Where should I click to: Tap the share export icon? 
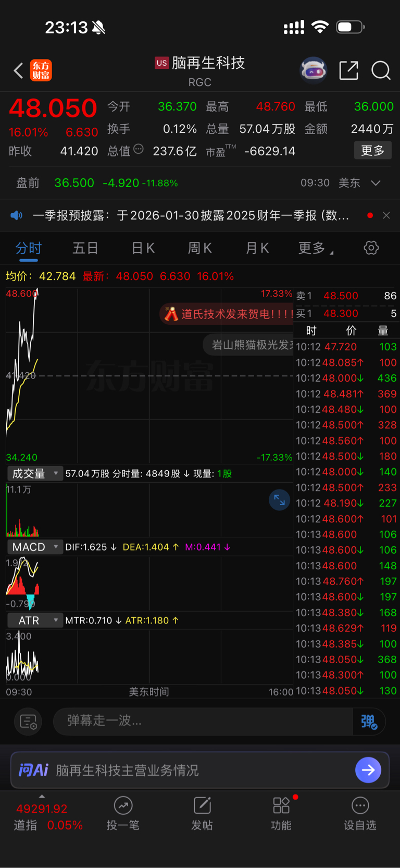point(348,70)
